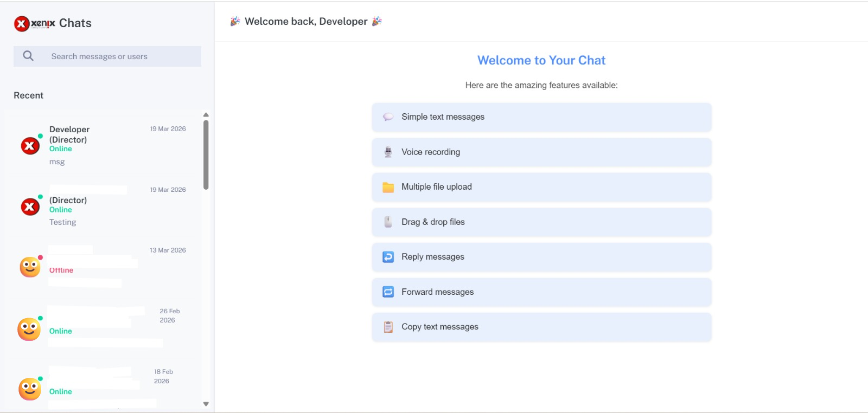Click the Forward messages icon

point(388,292)
